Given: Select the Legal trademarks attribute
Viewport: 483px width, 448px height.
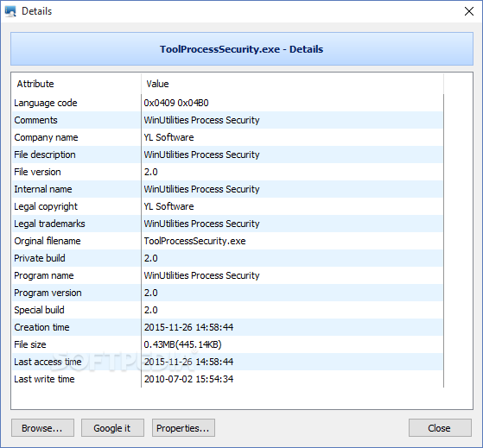Looking at the screenshot, I should (x=49, y=224).
